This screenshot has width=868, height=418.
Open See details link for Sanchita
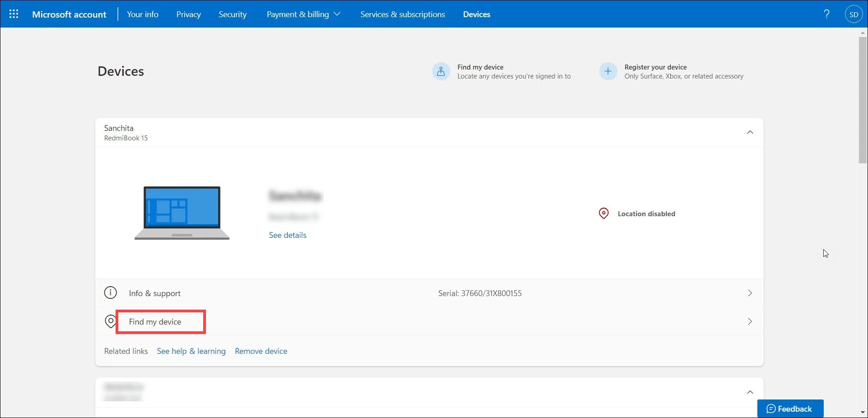click(x=288, y=235)
